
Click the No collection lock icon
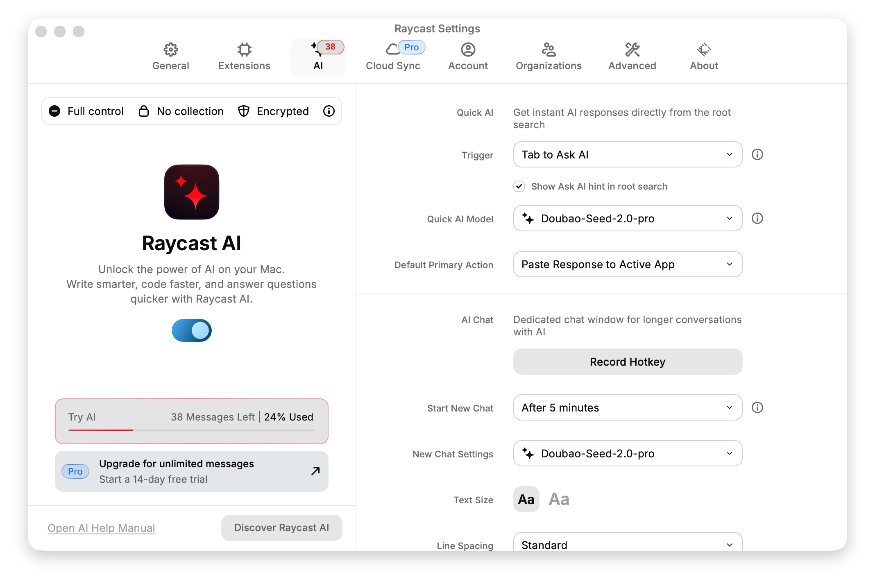tap(144, 111)
